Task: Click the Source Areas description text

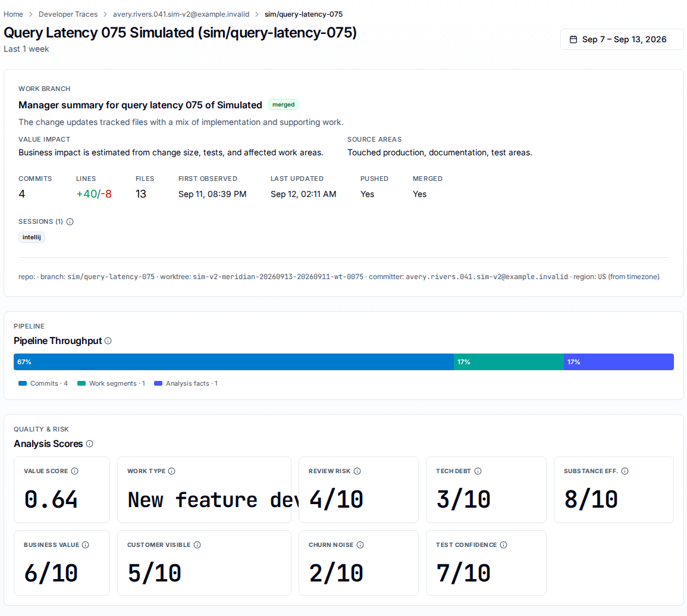Action: coord(440,152)
